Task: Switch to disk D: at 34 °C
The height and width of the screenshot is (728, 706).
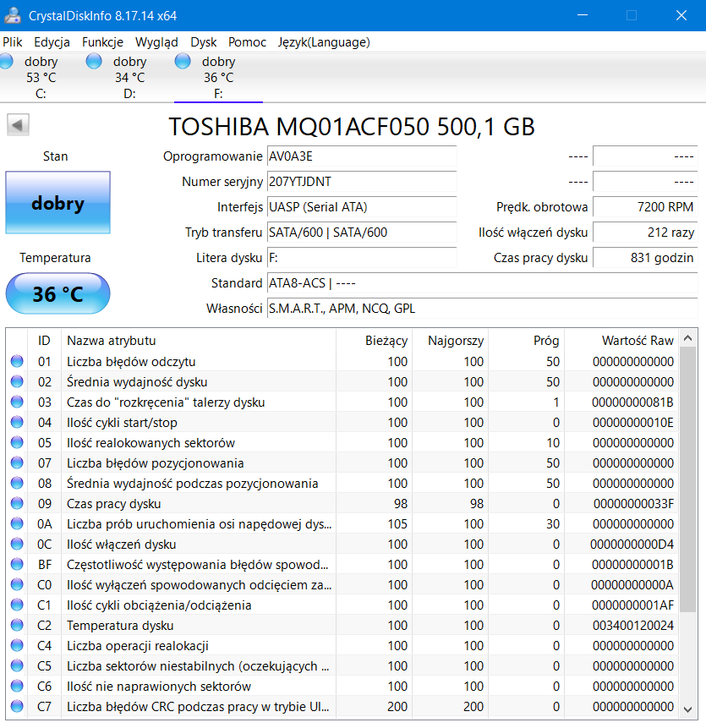Action: coord(129,77)
